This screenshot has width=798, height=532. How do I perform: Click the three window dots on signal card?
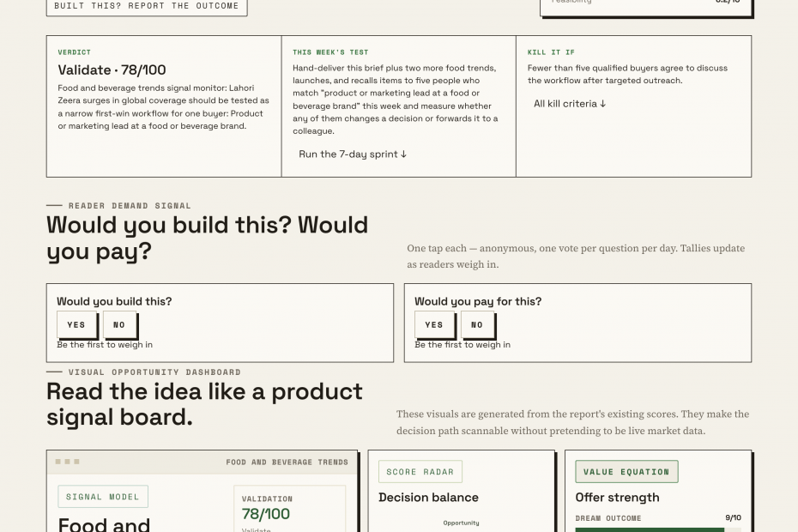tap(67, 462)
